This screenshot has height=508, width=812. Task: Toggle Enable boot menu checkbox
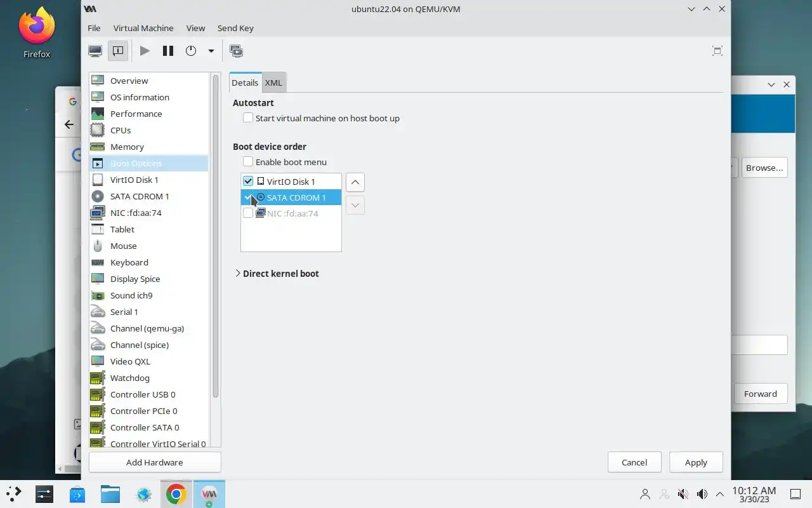248,162
